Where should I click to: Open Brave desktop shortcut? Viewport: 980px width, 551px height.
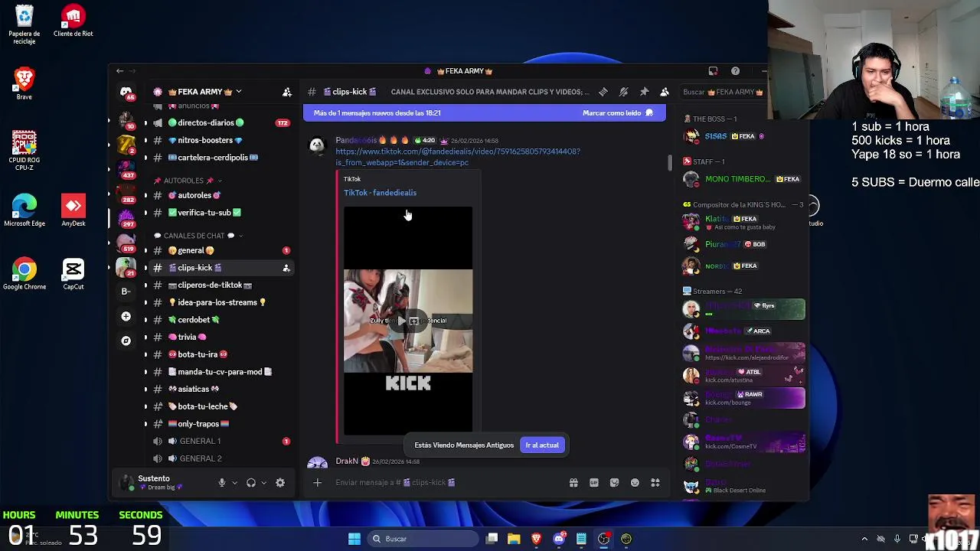24,83
